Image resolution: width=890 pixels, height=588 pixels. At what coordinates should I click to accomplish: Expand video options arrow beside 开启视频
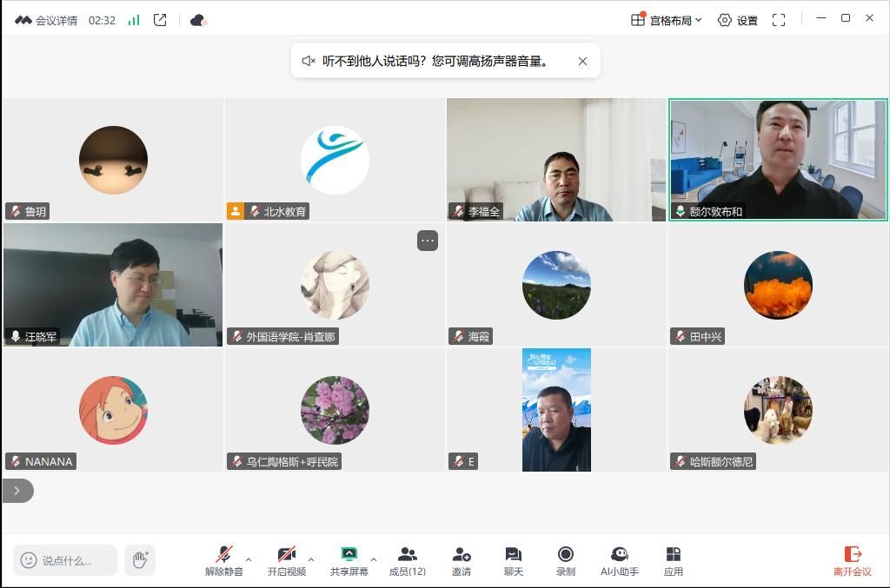[311, 559]
